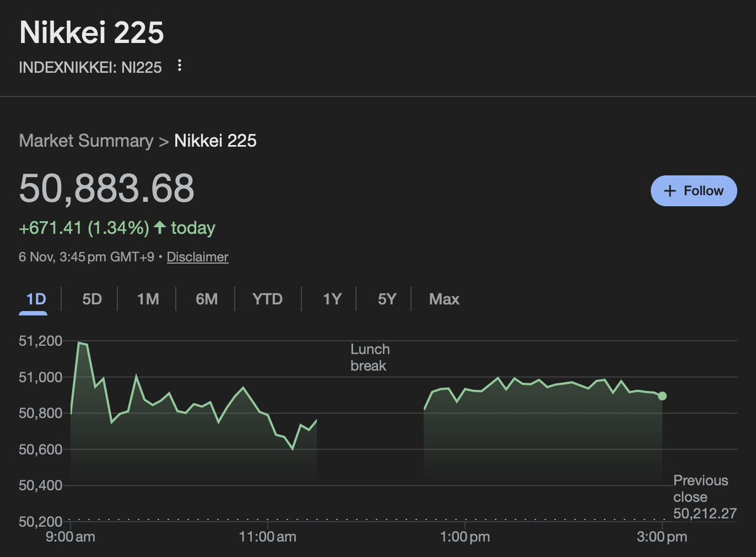
Task: Show the 6M chart range
Action: coord(206,298)
